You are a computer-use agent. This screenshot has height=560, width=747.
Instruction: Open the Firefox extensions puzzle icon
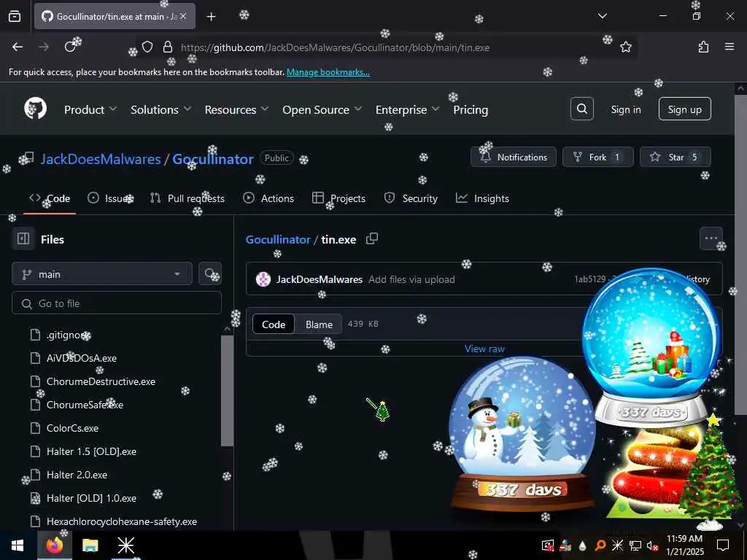pyautogui.click(x=703, y=47)
